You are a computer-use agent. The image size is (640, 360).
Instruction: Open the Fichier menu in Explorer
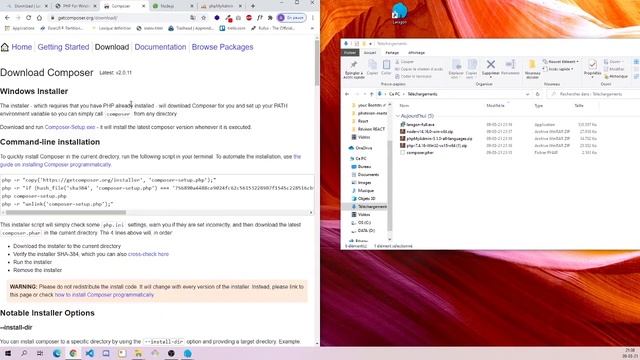(350, 53)
